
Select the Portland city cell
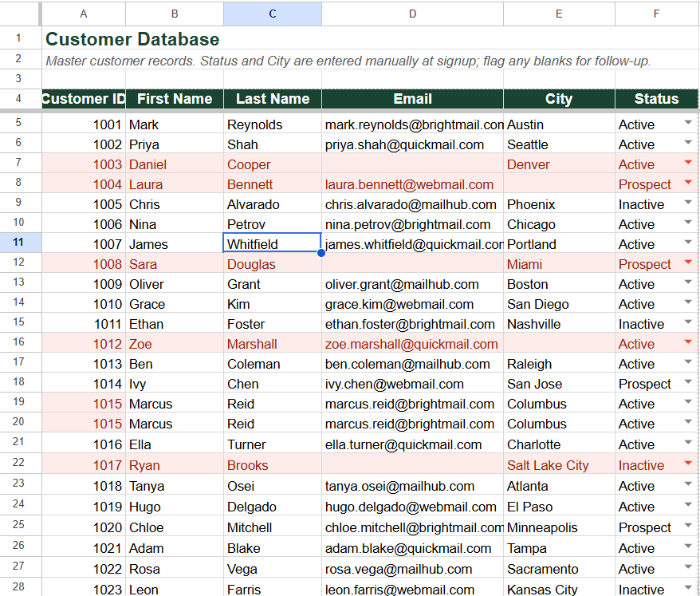click(x=559, y=244)
